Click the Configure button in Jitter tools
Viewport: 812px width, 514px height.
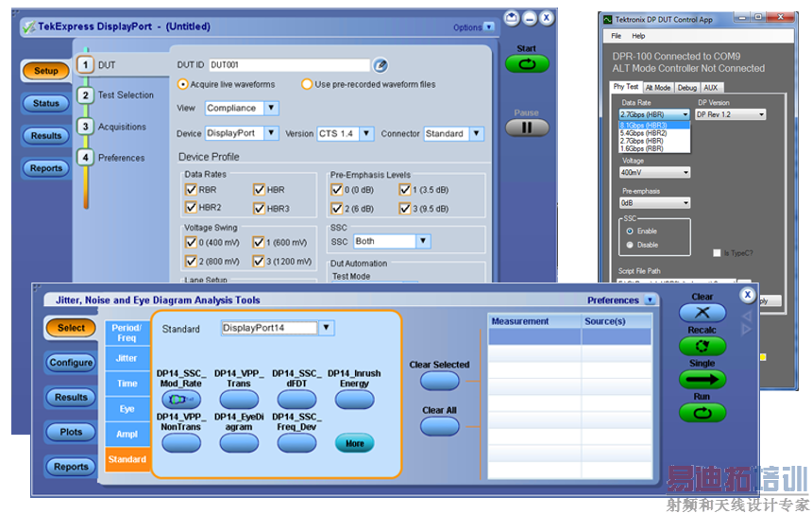click(x=71, y=363)
